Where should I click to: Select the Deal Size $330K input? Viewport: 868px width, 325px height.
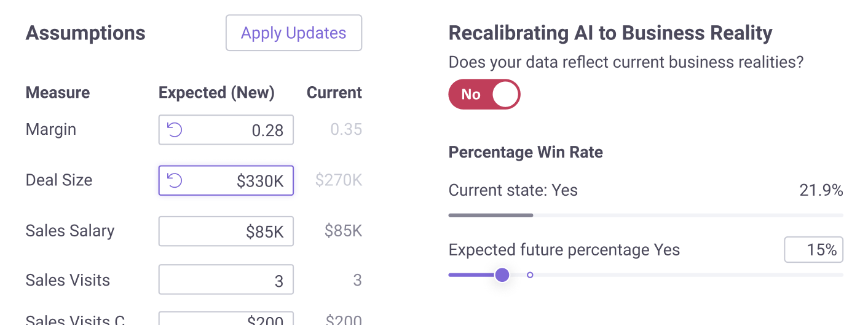[226, 180]
